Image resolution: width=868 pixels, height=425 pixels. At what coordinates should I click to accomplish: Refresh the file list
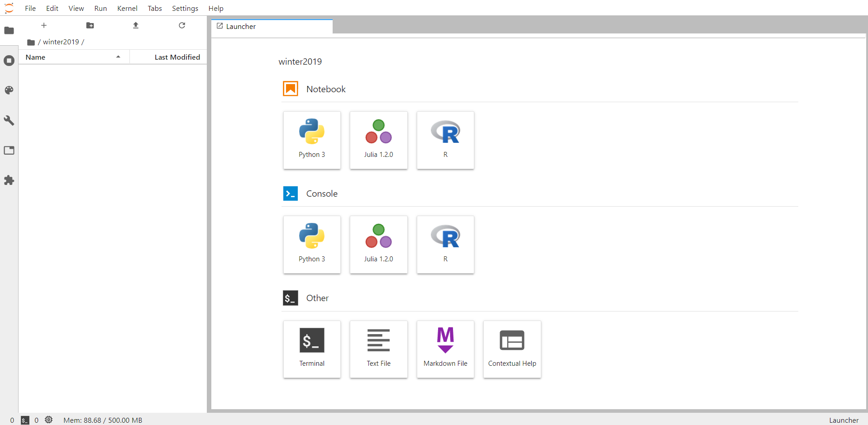pyautogui.click(x=182, y=25)
